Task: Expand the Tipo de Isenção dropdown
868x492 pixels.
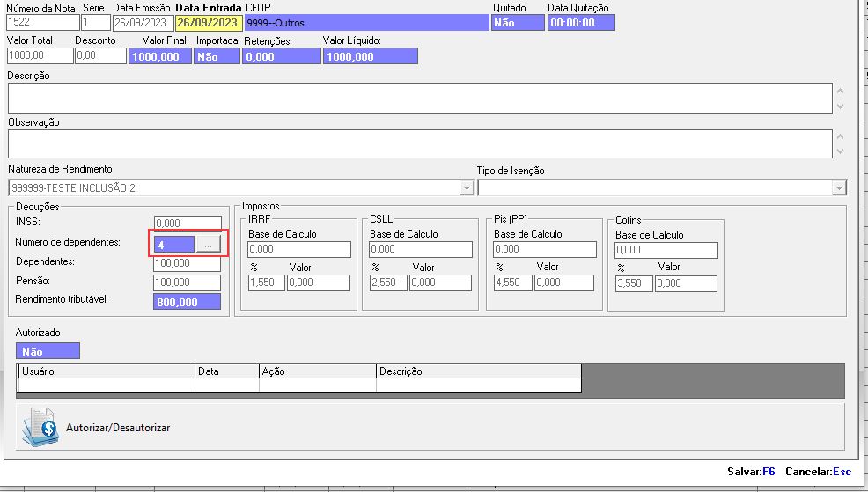Action: (x=839, y=188)
